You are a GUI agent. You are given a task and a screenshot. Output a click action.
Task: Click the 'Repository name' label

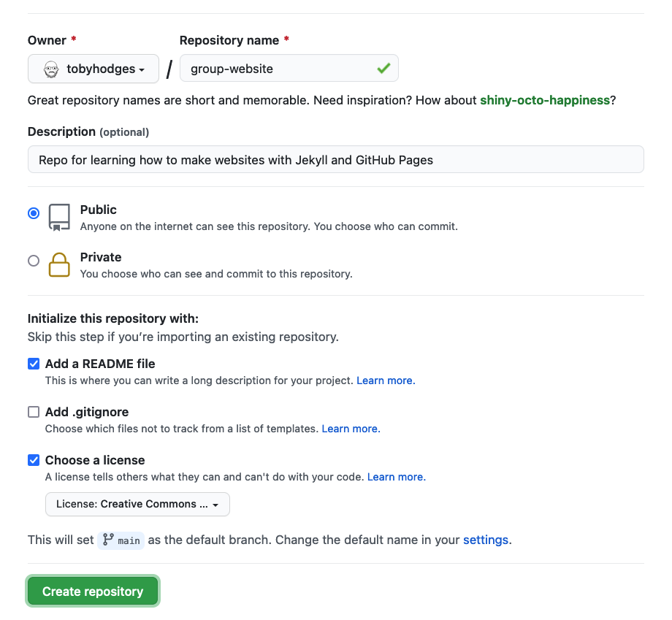coord(229,40)
